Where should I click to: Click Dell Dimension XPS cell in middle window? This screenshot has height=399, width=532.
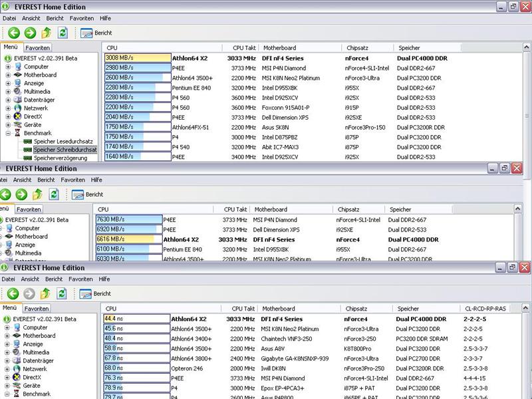pyautogui.click(x=276, y=229)
